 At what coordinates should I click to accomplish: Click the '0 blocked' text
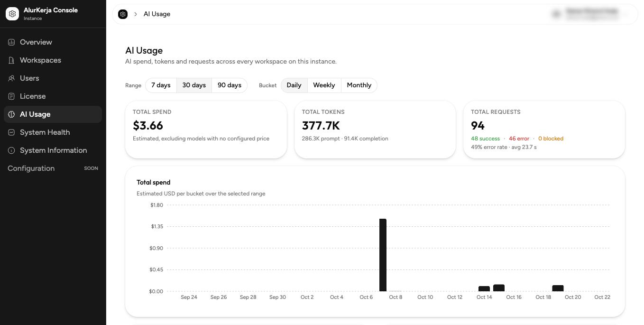click(x=551, y=139)
